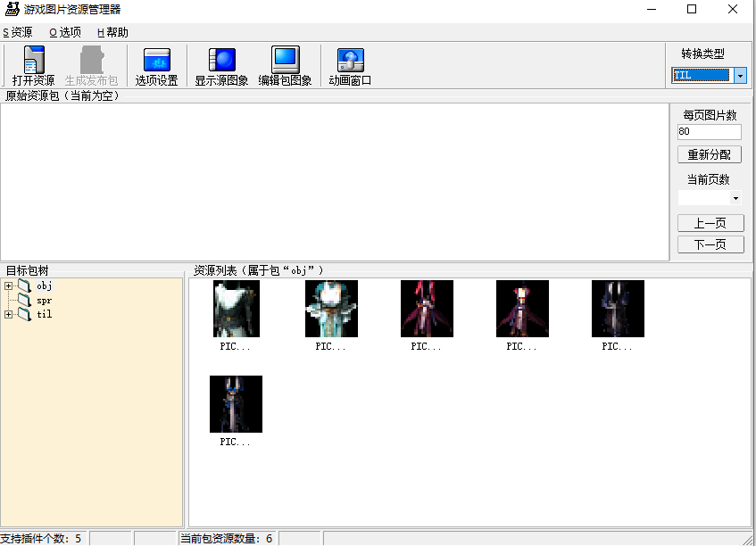756x546 pixels.
Task: Minimize the window
Action: [x=652, y=9]
